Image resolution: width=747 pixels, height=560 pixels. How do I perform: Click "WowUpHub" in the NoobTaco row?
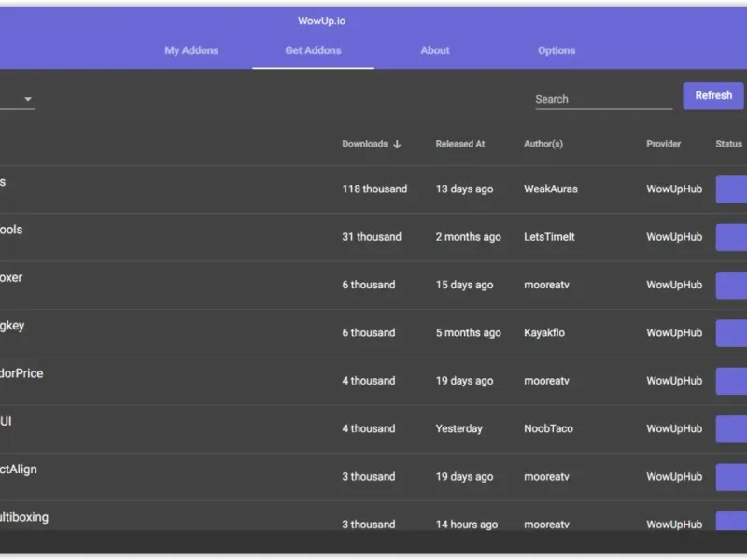[674, 428]
